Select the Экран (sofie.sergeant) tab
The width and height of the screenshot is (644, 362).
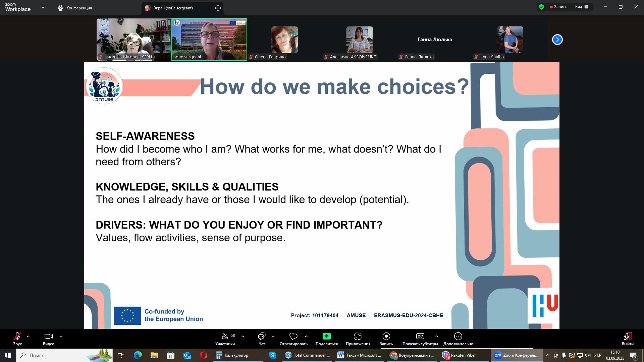(173, 8)
